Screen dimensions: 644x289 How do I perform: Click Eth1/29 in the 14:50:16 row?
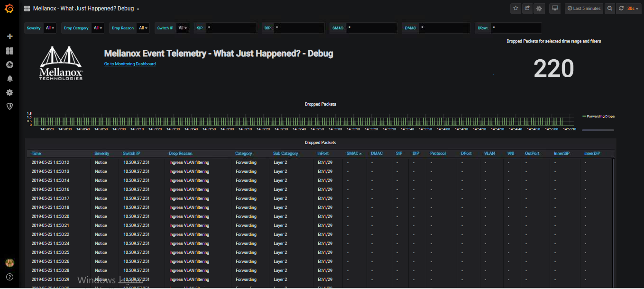tap(325, 190)
